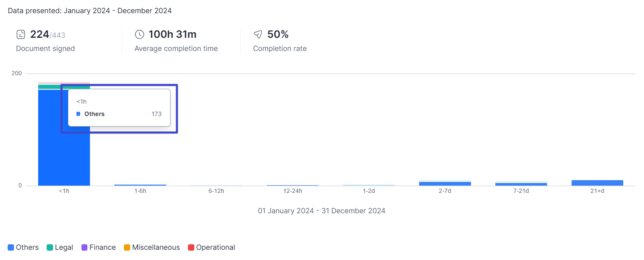Screen dimensions: 644x260
Task: Click the blue dot in the tooltip
Action: [78, 114]
